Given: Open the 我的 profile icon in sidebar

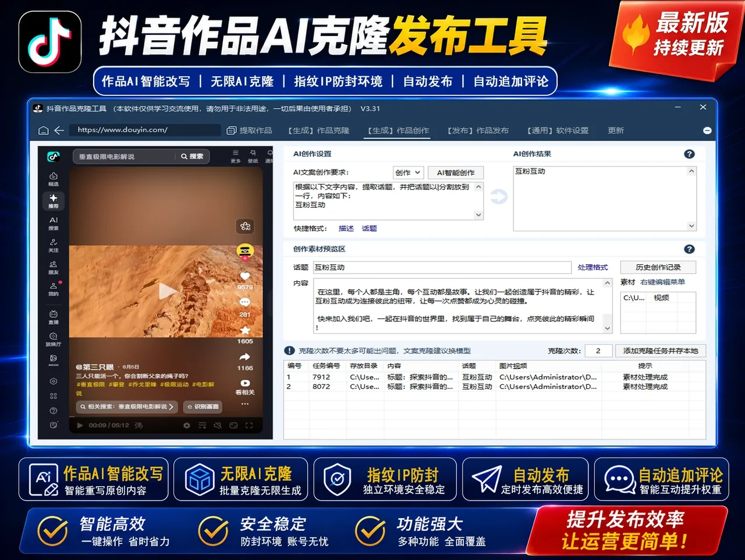Looking at the screenshot, I should pos(54,289).
